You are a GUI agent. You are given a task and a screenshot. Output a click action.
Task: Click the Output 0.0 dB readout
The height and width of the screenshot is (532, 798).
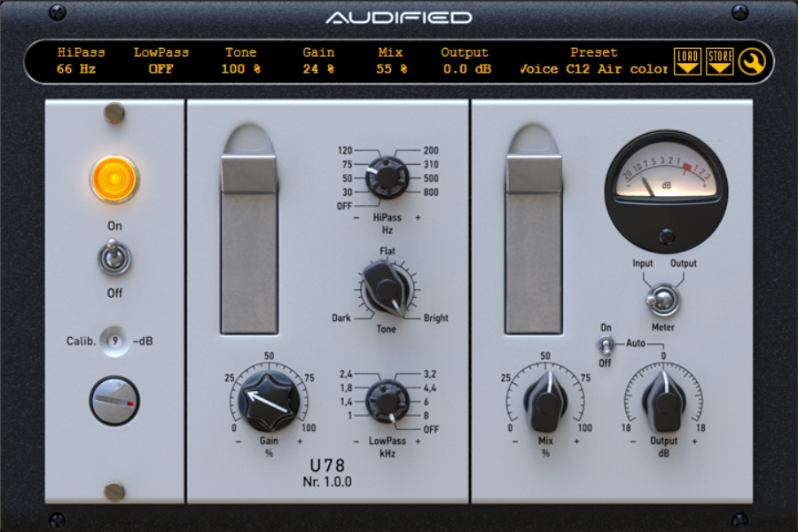click(466, 69)
